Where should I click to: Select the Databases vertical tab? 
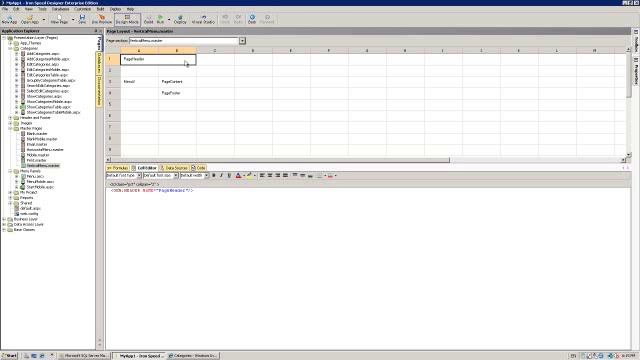(x=99, y=63)
